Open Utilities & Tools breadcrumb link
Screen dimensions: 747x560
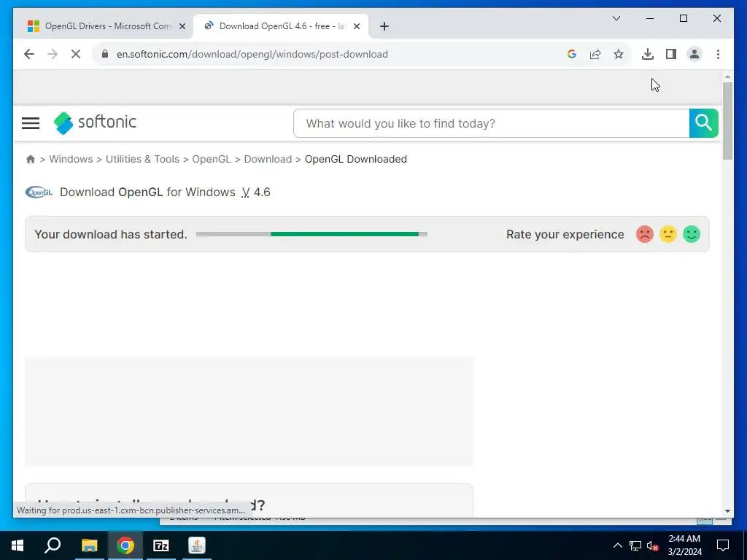(x=142, y=159)
